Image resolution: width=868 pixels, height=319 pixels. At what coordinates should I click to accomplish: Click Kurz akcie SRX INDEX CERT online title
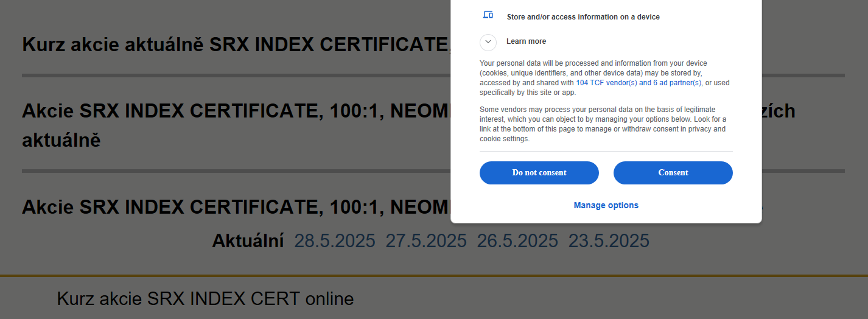205,299
